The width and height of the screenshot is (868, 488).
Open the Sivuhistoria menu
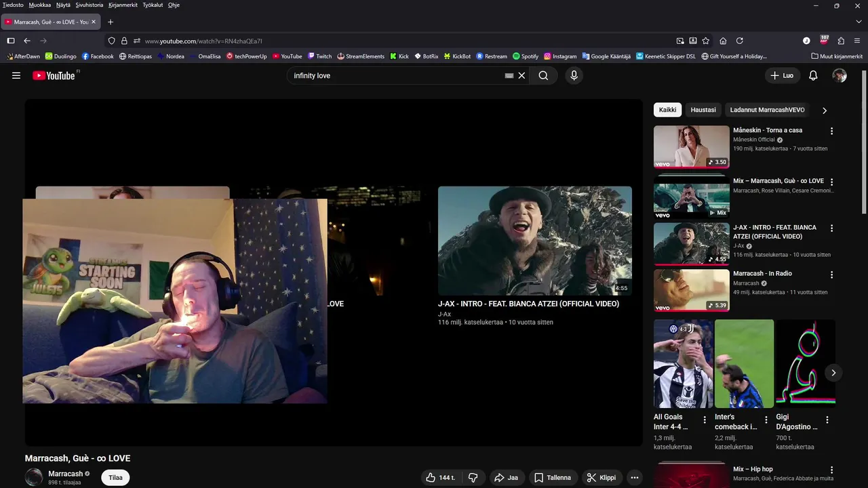coord(90,5)
